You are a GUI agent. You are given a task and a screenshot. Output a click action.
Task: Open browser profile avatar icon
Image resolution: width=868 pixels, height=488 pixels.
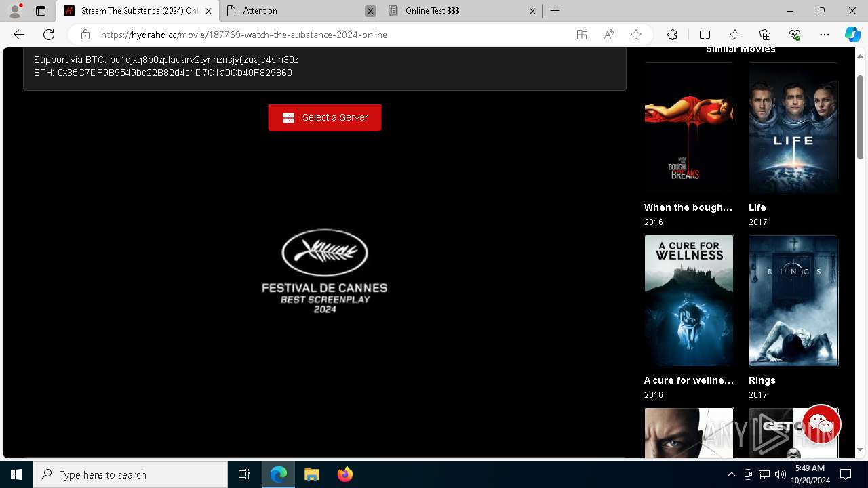(x=15, y=11)
